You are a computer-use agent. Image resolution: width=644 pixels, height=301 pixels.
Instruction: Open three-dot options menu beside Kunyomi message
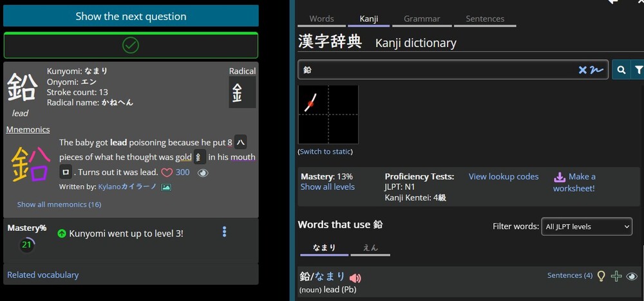point(224,232)
